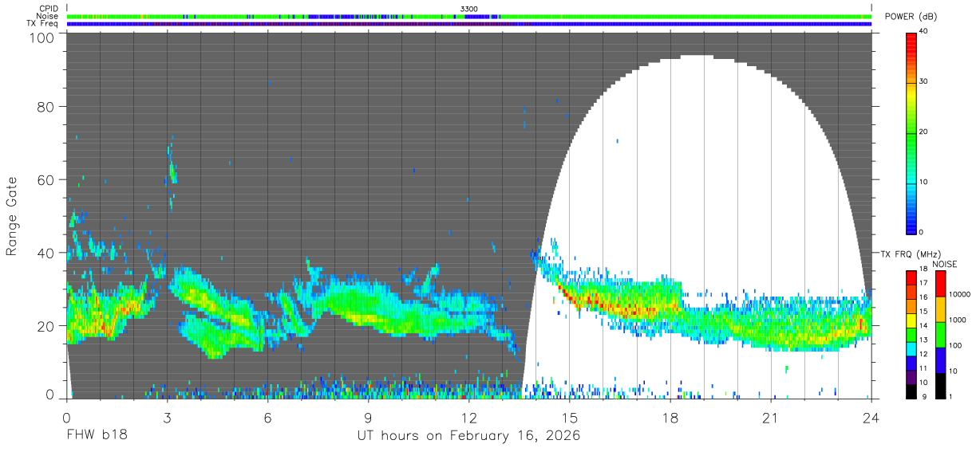Select the CPID value 3300
Image resolution: width=980 pixels, height=452 pixels.
(x=468, y=9)
